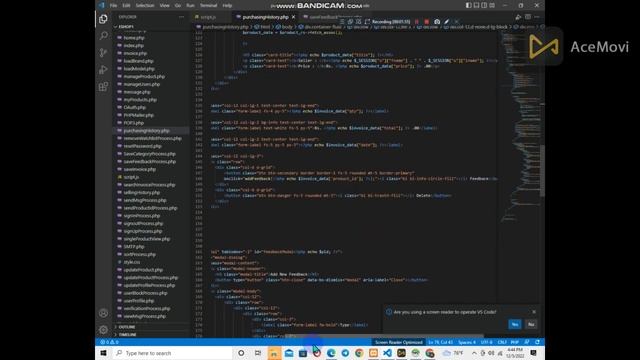Click the run icon in editor title toolbar

[x=518, y=17]
